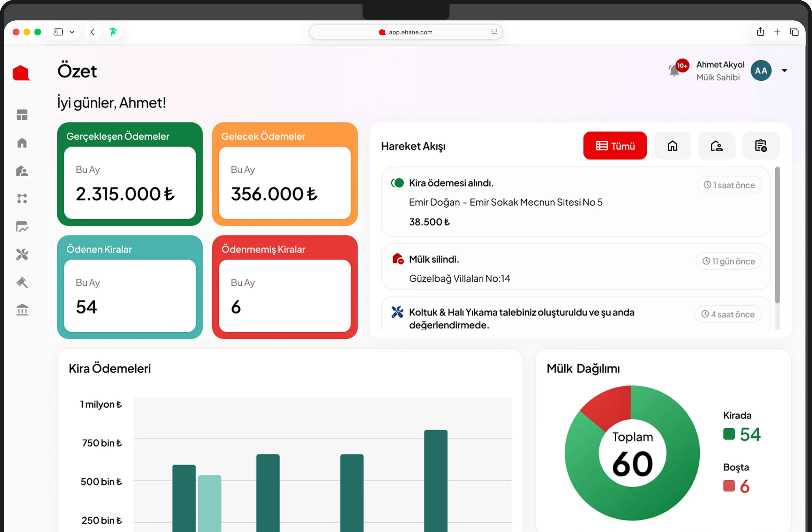This screenshot has width=812, height=532.
Task: Click the reader view icon in address bar
Action: click(494, 32)
